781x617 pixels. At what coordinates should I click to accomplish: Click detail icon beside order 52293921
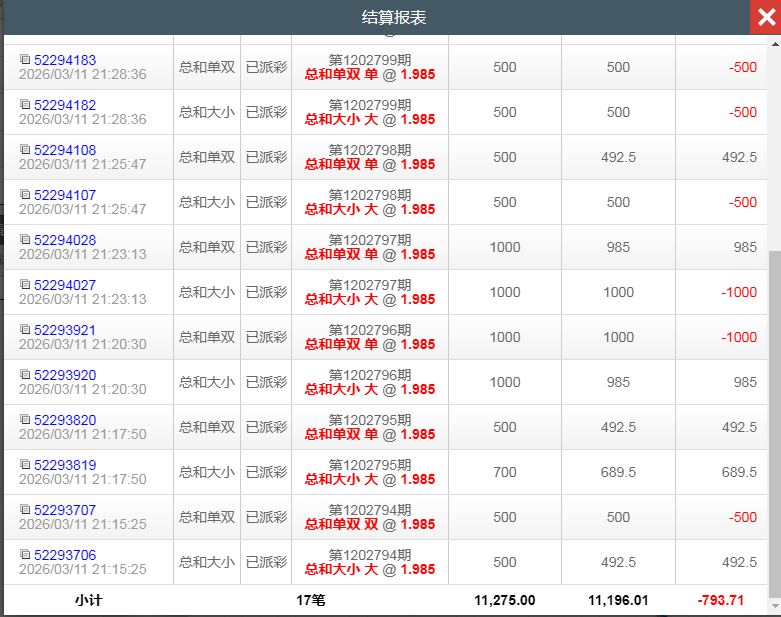point(25,329)
